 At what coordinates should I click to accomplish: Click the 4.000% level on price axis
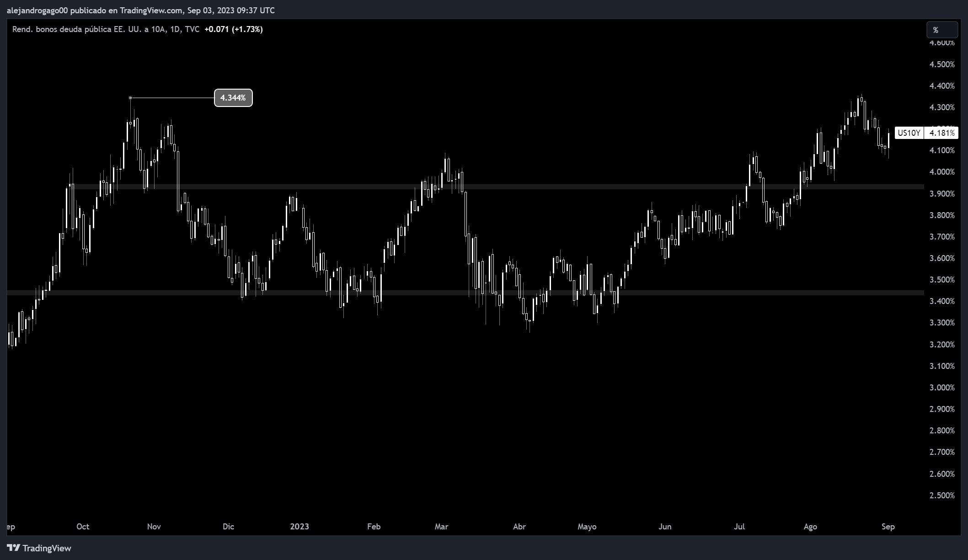[x=942, y=172]
